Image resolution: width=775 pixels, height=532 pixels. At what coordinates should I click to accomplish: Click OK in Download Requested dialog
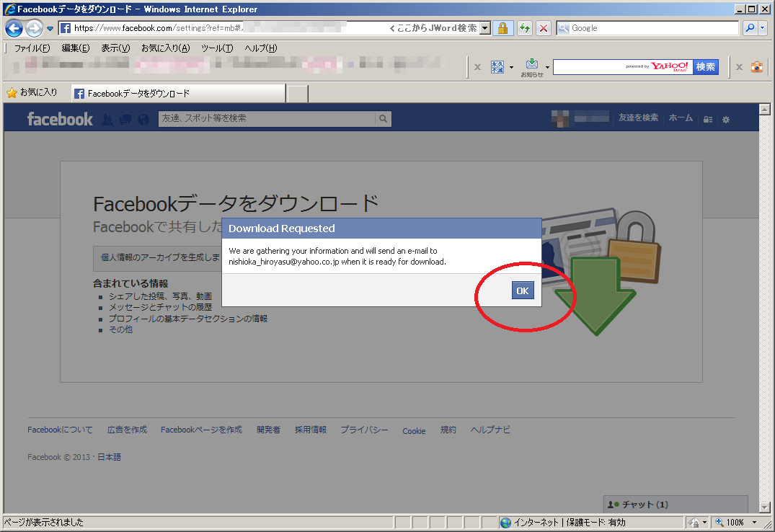point(523,291)
